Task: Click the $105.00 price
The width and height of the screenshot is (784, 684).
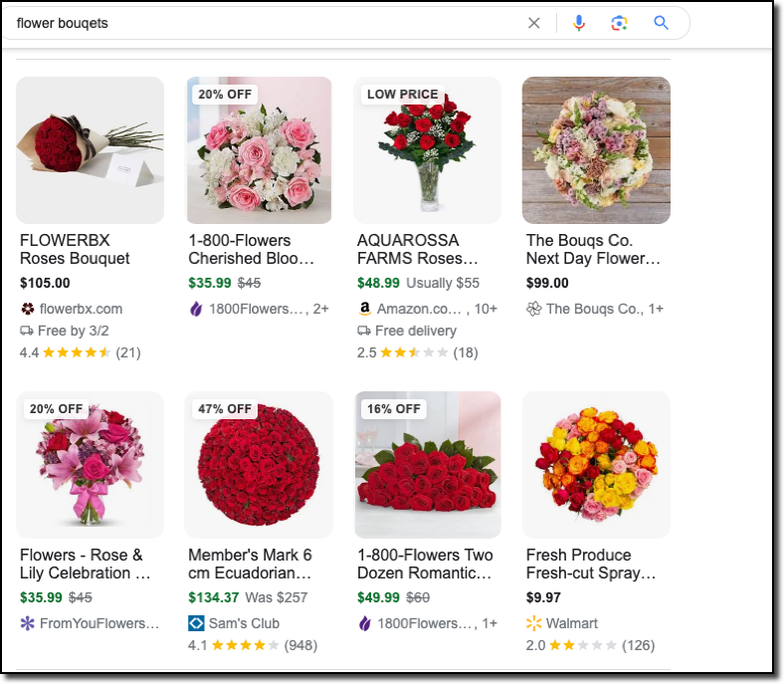Action: (45, 283)
